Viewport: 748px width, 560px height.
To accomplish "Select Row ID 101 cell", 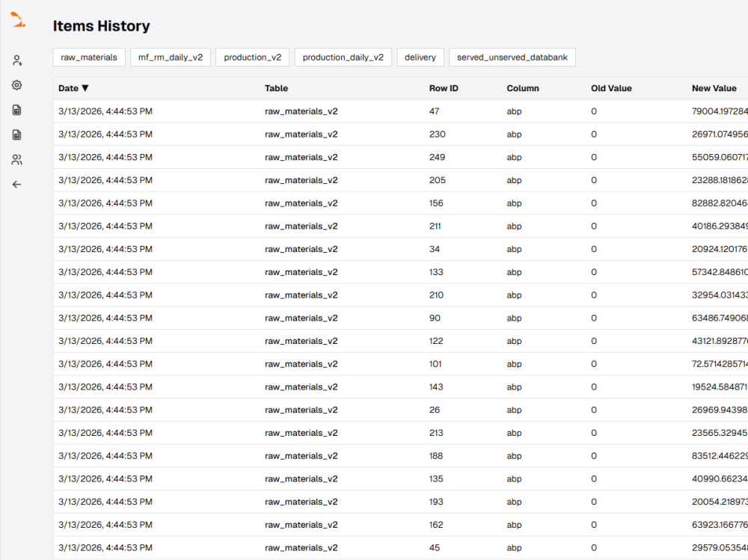I will 435,364.
